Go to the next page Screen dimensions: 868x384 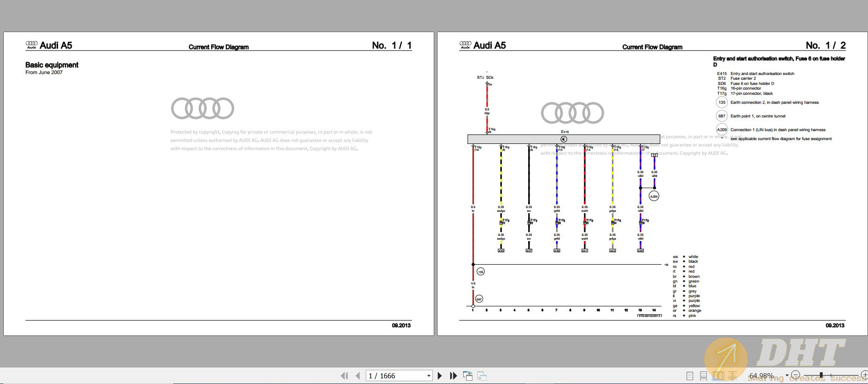(x=440, y=376)
